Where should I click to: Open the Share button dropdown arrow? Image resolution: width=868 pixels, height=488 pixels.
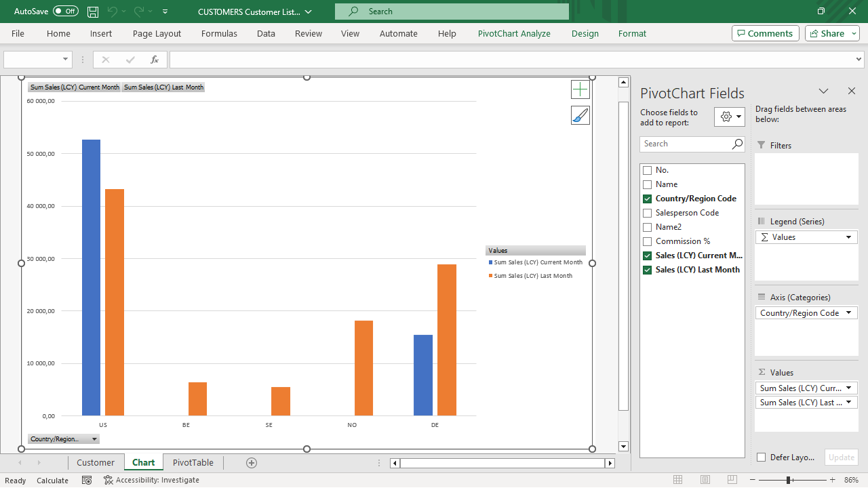854,33
